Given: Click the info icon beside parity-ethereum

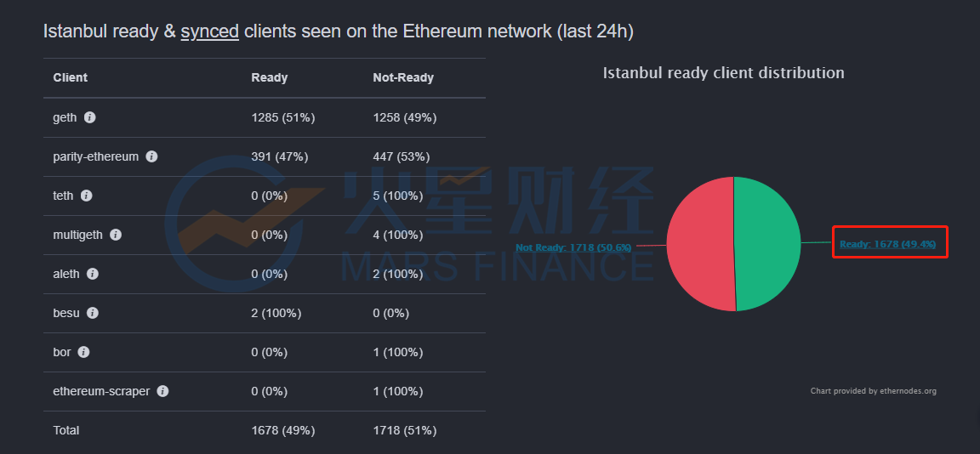Looking at the screenshot, I should pos(151,156).
